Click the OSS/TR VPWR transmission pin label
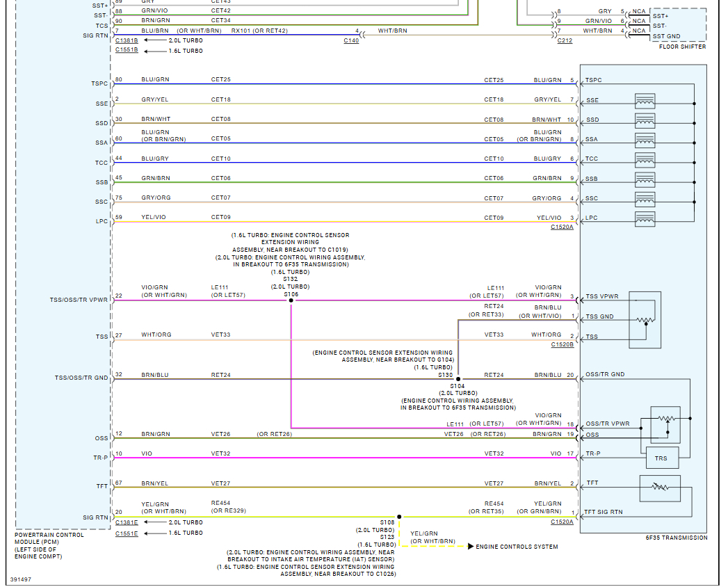The height and width of the screenshot is (587, 728). [x=608, y=424]
